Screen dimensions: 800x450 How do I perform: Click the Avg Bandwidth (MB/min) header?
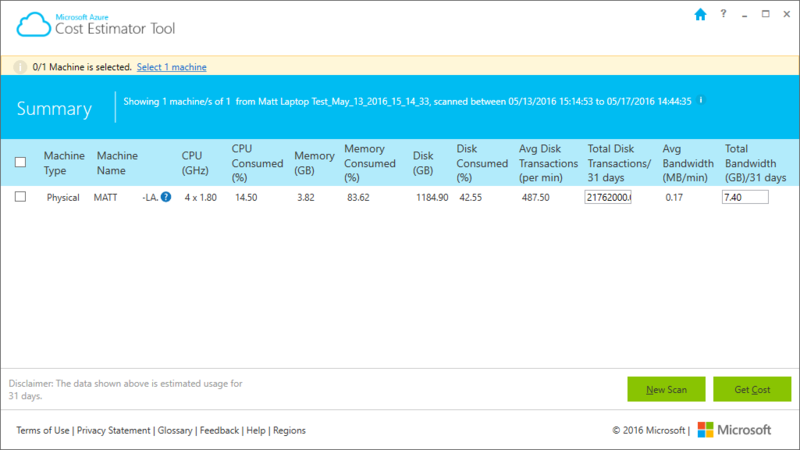point(688,163)
